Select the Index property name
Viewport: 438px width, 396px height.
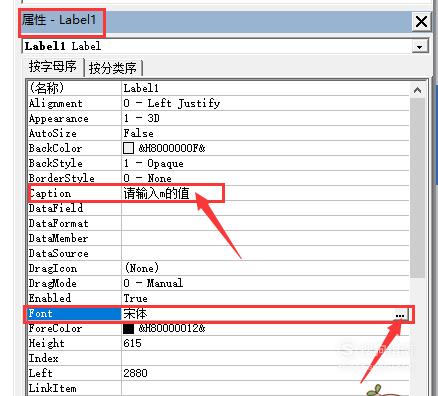[x=44, y=358]
